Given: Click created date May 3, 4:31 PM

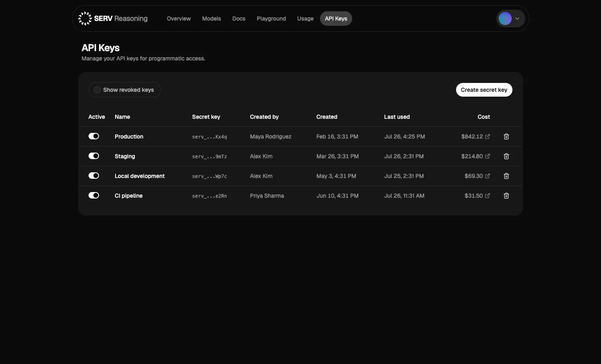Looking at the screenshot, I should click(x=336, y=176).
